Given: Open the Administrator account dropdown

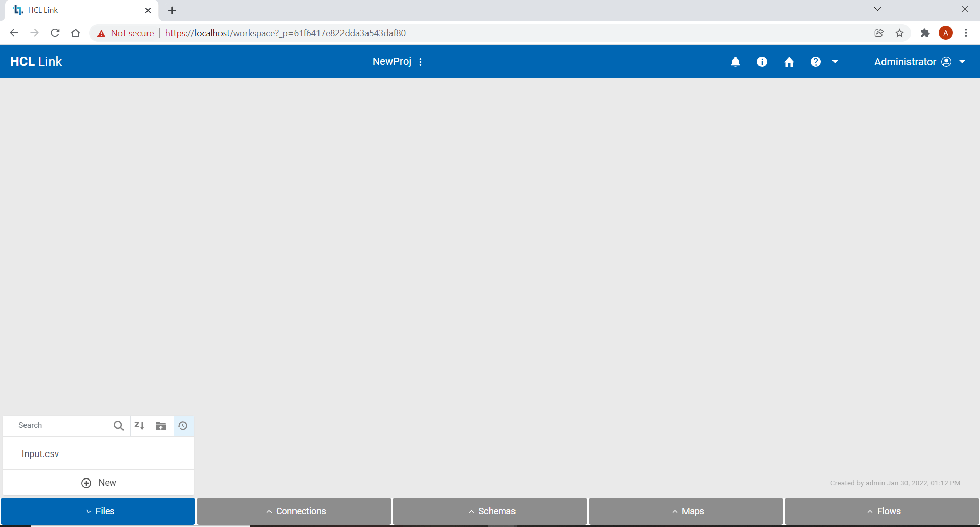Looking at the screenshot, I should tap(962, 61).
